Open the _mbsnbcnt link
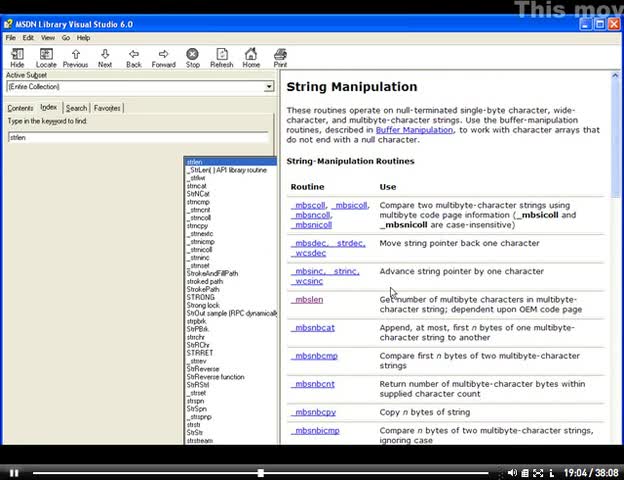The height and width of the screenshot is (480, 624). [313, 384]
